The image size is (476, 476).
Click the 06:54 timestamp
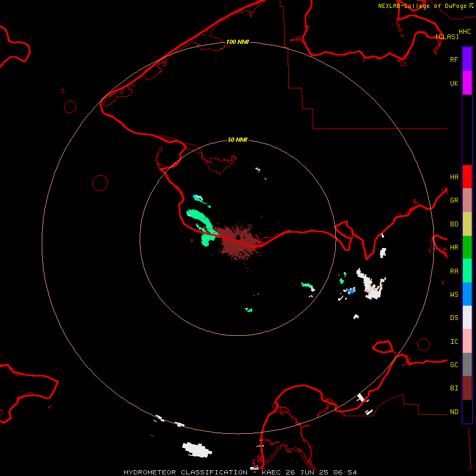(x=345, y=472)
